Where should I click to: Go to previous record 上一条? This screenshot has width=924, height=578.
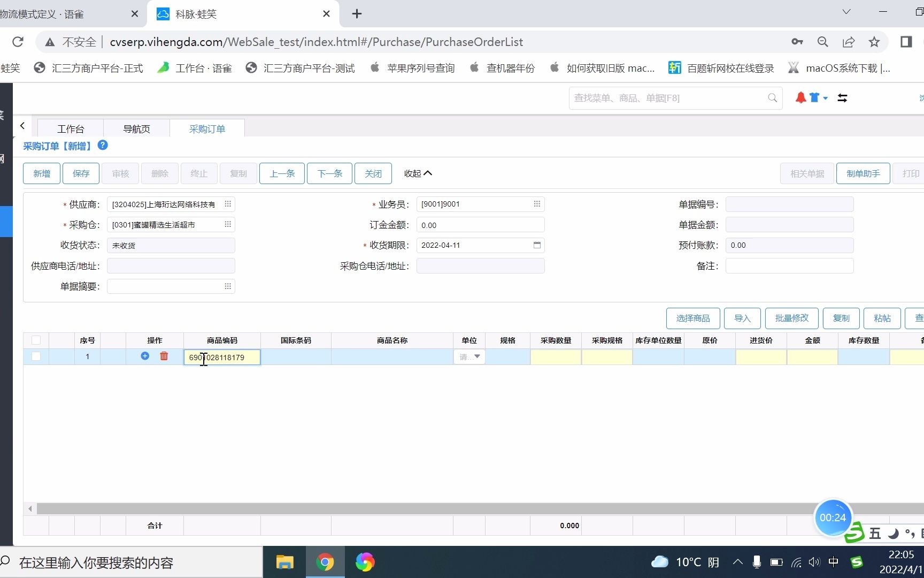[282, 173]
